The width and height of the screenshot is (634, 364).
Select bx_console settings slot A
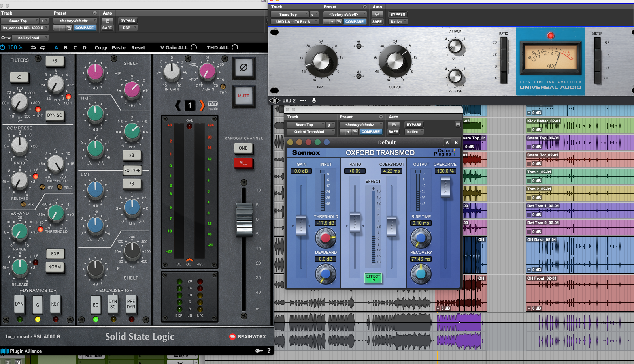tap(56, 47)
